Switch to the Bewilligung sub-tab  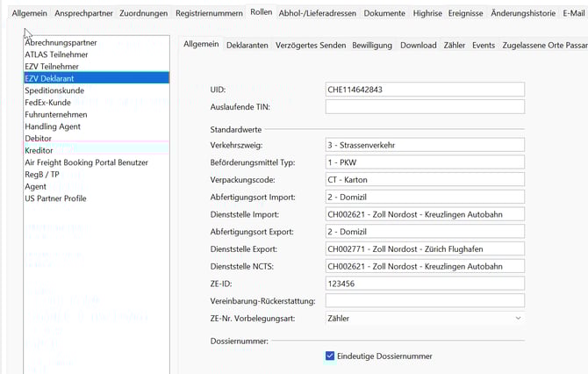pyautogui.click(x=372, y=45)
